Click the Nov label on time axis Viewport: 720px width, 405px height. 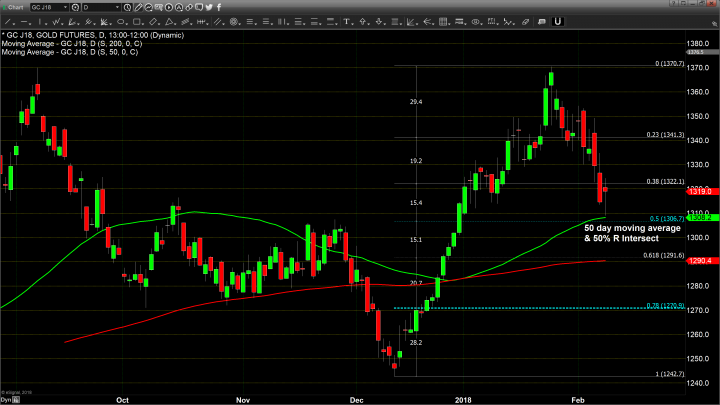coord(243,400)
